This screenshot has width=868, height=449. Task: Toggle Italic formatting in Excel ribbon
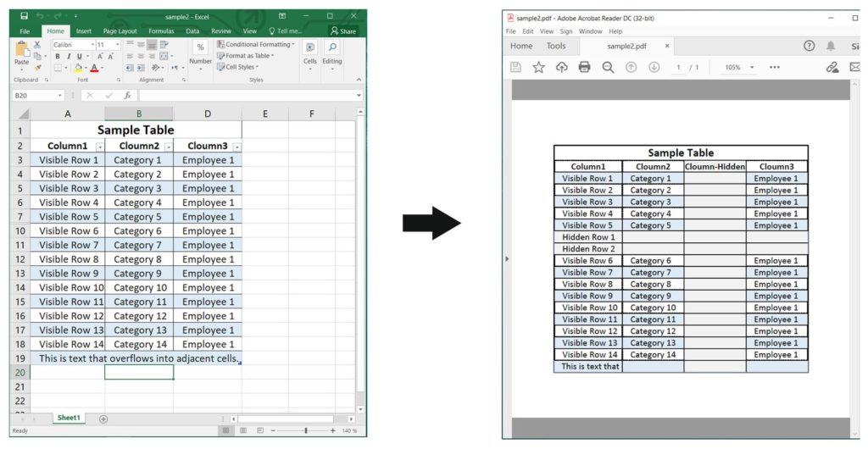click(68, 56)
